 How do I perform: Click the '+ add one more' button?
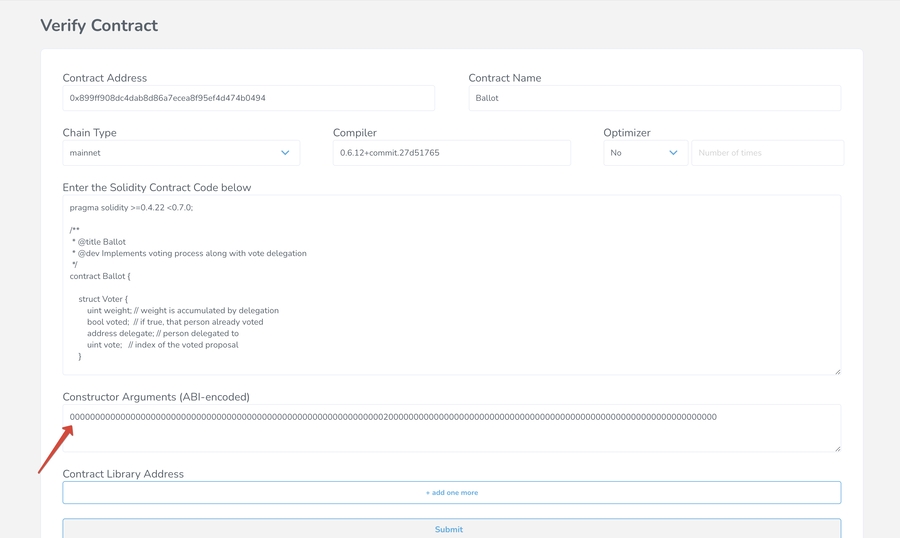(x=451, y=492)
